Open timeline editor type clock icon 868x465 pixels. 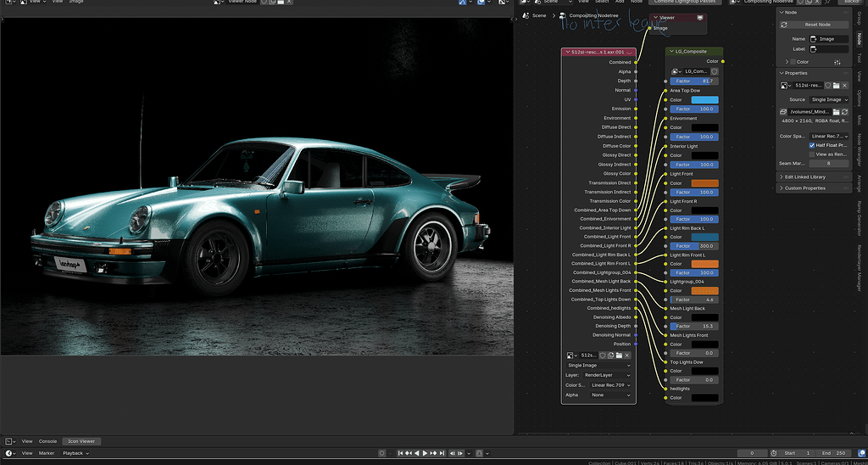pos(10,453)
